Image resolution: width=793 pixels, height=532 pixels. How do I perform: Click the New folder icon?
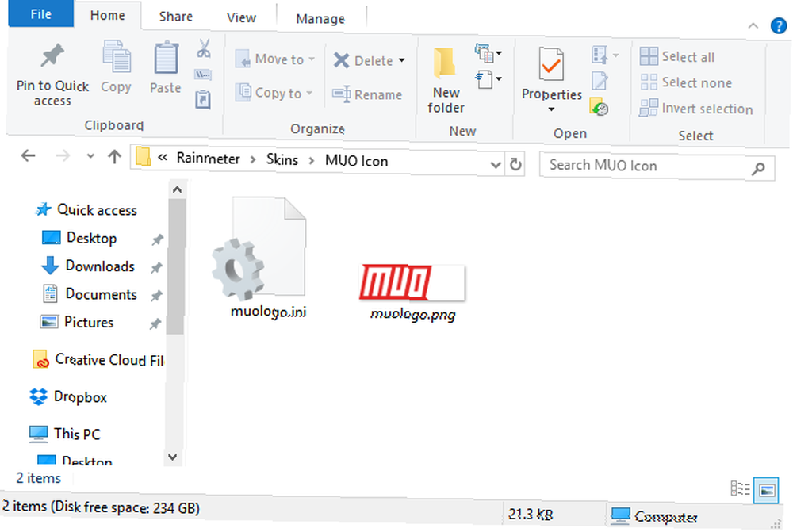(445, 64)
